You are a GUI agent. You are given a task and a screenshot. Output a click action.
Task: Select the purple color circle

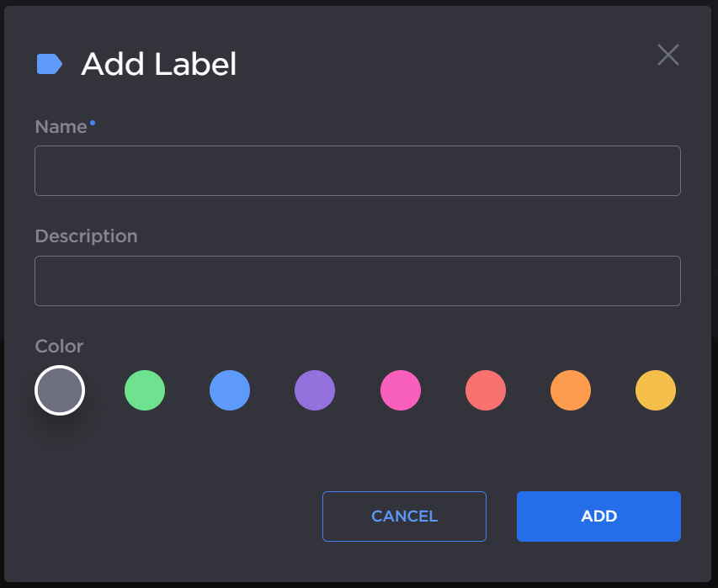click(315, 389)
